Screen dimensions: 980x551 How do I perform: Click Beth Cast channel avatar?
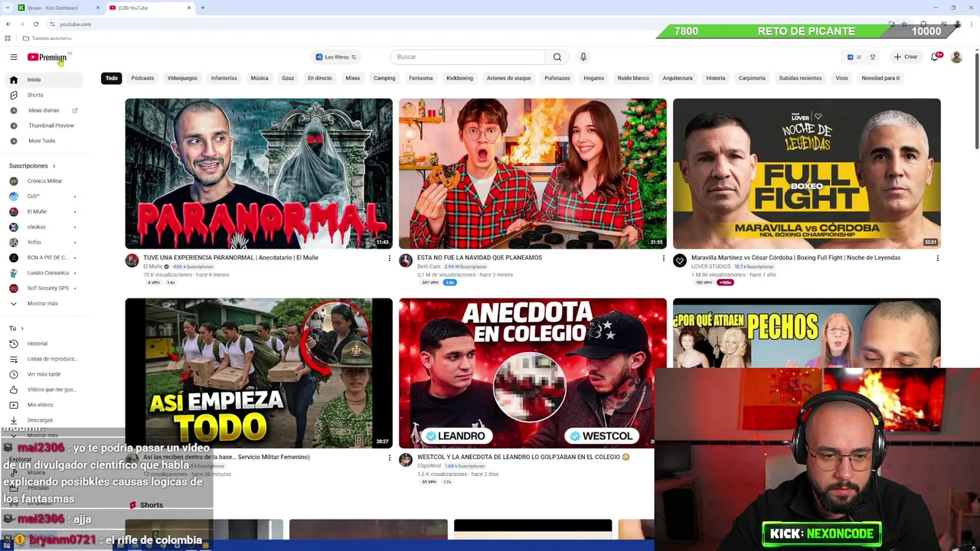pyautogui.click(x=406, y=261)
